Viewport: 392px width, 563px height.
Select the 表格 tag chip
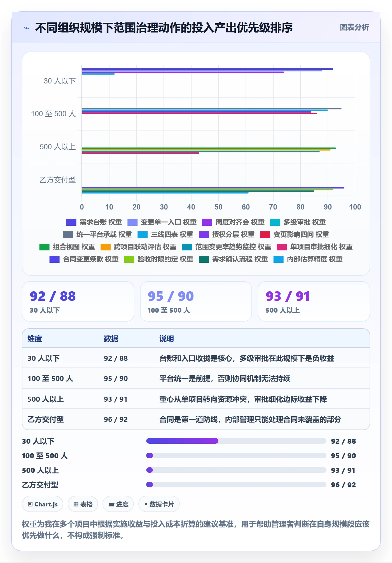coord(83,504)
